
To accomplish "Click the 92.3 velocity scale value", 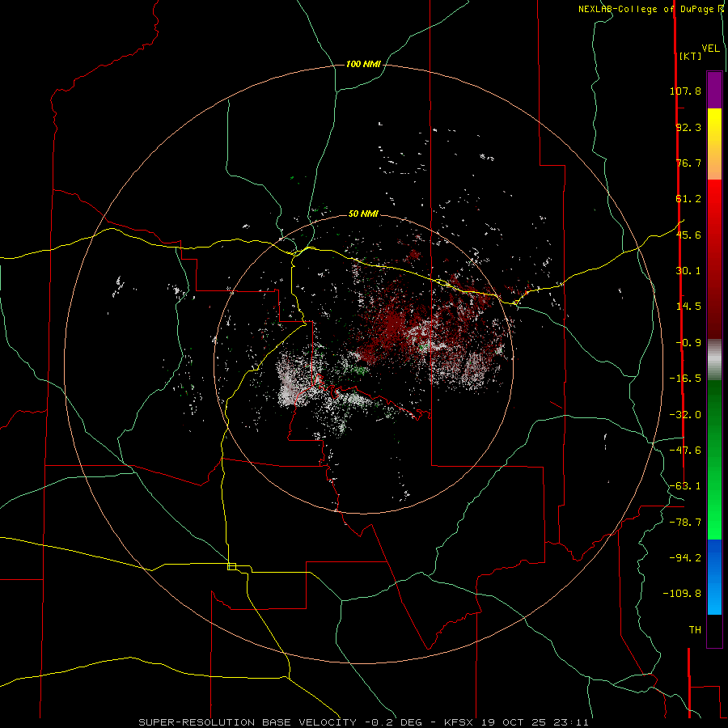I will click(x=688, y=127).
